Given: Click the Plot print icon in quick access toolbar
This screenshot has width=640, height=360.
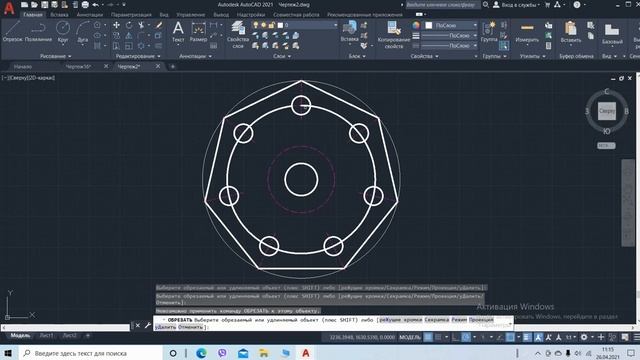Looking at the screenshot, I should click(x=85, y=5).
